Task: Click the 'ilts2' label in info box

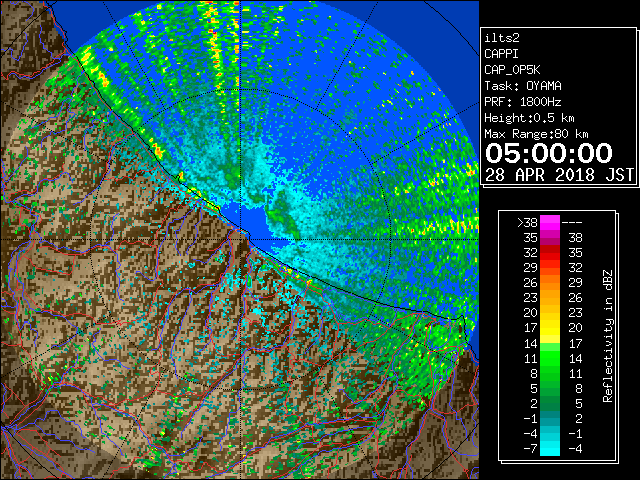Action: 502,38
